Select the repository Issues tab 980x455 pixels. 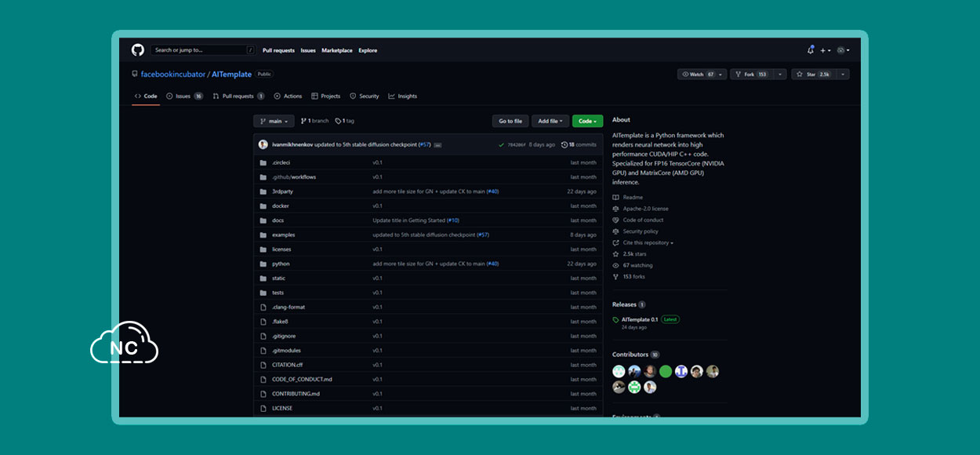(x=184, y=96)
